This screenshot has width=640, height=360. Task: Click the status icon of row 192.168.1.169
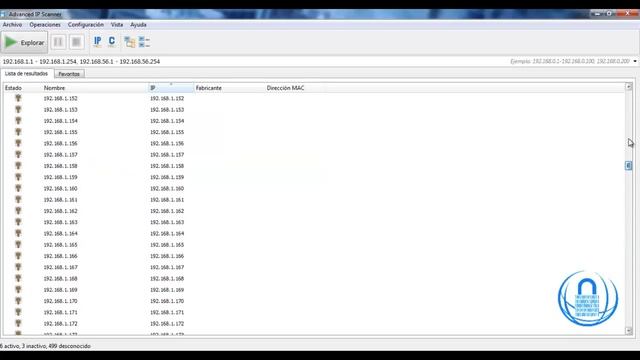pos(18,289)
